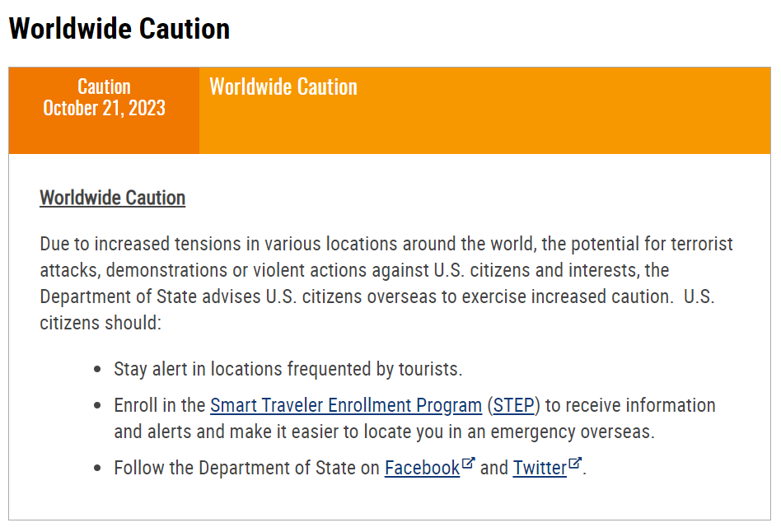Screen dimensions: 781x532
Task: Click the white Worldwide Caution banner heading
Action: tap(283, 86)
